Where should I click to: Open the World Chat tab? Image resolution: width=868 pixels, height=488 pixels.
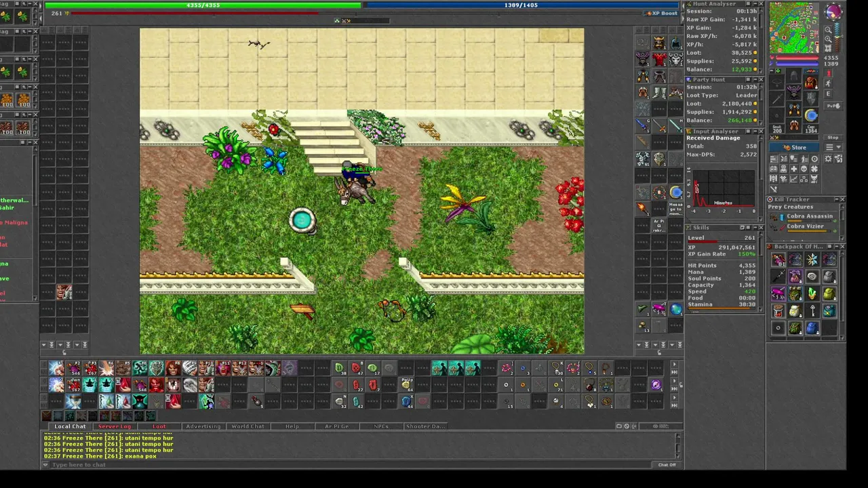(248, 426)
